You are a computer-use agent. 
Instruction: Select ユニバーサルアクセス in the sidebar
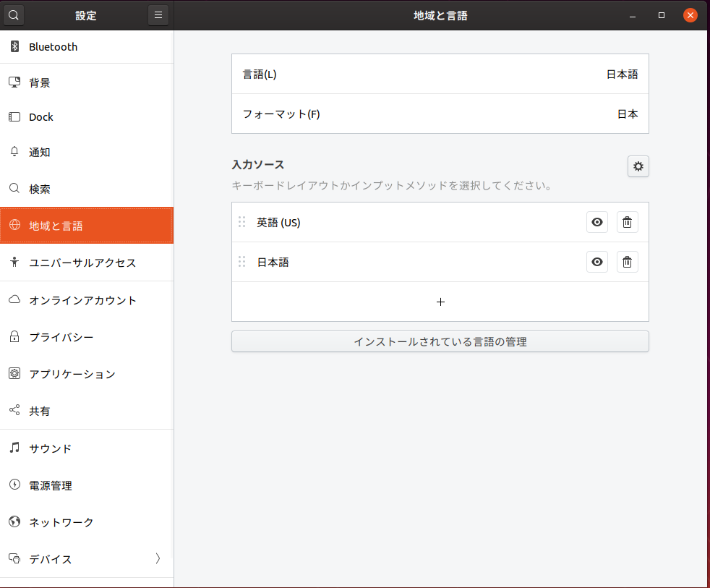pos(87,263)
